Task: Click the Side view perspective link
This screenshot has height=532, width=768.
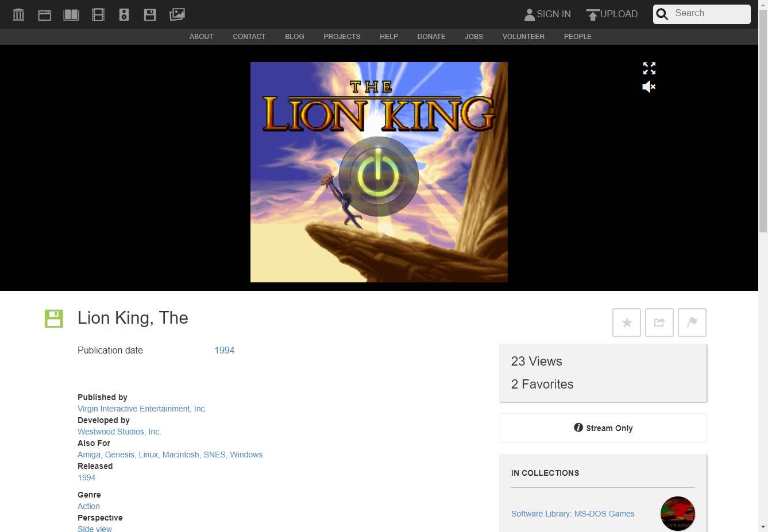Action: pyautogui.click(x=95, y=529)
